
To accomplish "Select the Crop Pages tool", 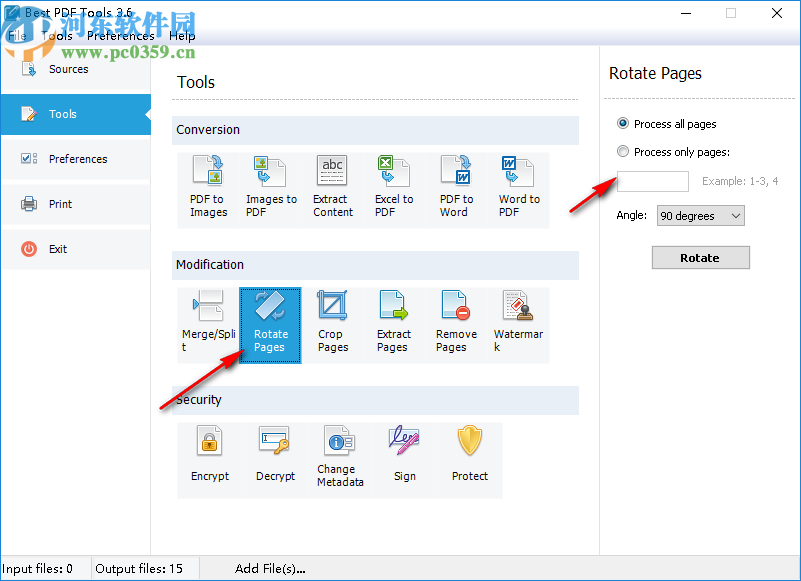I will (332, 320).
